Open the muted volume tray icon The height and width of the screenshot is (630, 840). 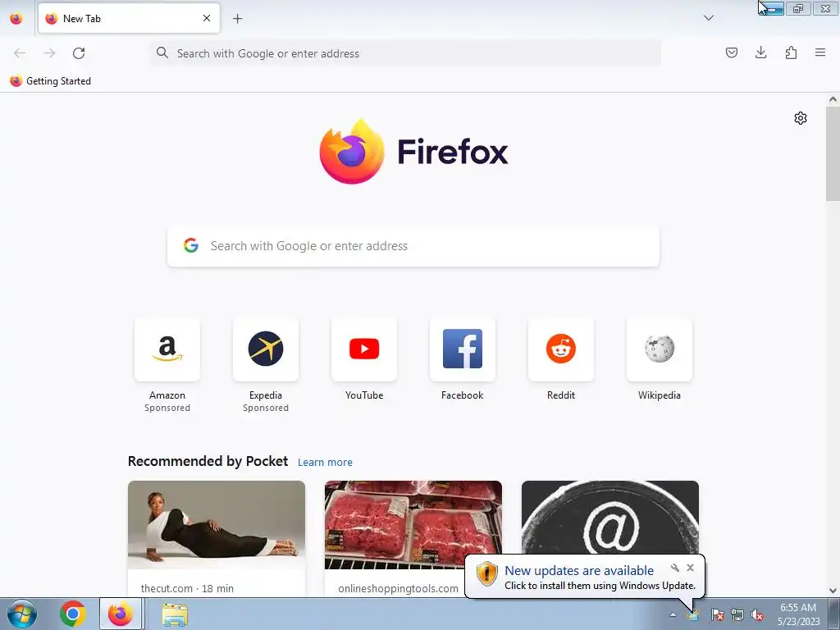tap(757, 614)
